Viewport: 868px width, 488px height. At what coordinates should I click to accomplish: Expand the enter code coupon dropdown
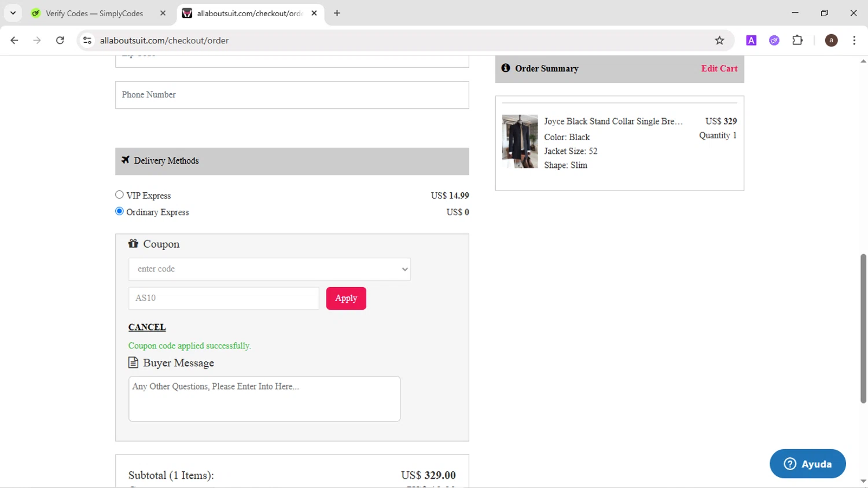coord(270,269)
